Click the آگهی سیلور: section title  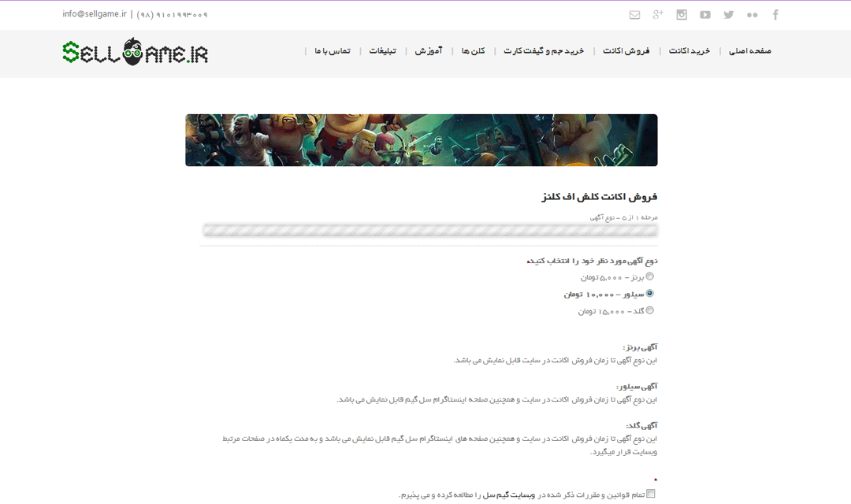click(x=637, y=387)
